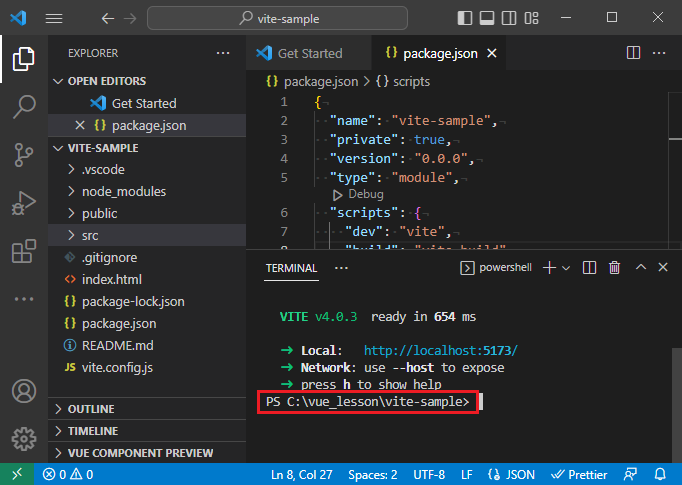Open index.html in the file tree
This screenshot has height=485, width=682.
pyautogui.click(x=147, y=279)
